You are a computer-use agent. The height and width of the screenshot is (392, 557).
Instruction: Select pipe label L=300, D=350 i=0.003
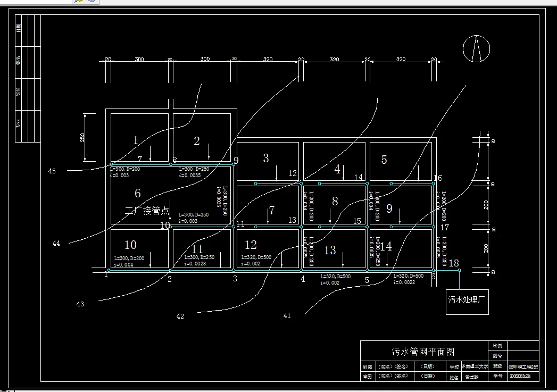(x=194, y=218)
